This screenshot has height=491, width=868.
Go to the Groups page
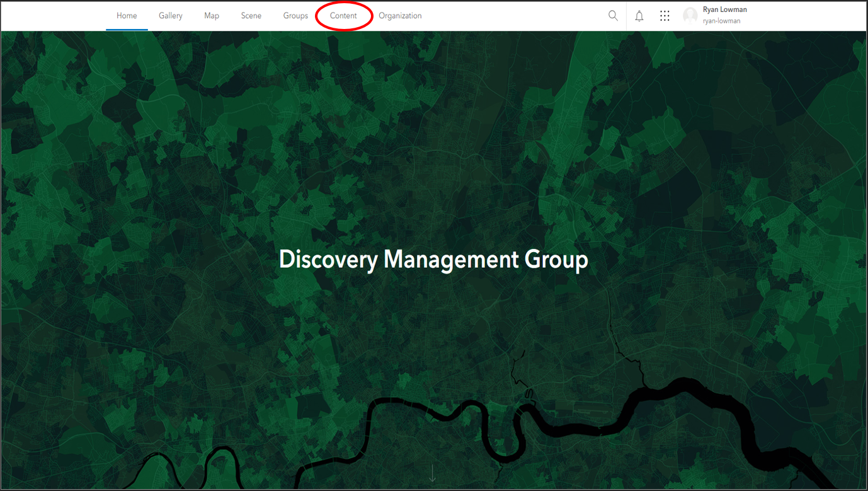point(295,15)
